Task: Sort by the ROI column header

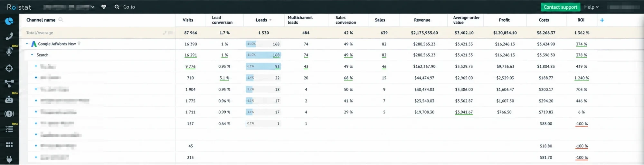Action: pyautogui.click(x=581, y=20)
